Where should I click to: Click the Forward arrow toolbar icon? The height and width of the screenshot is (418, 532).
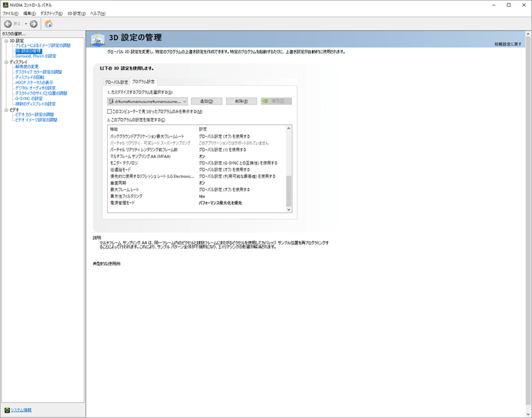click(x=33, y=24)
